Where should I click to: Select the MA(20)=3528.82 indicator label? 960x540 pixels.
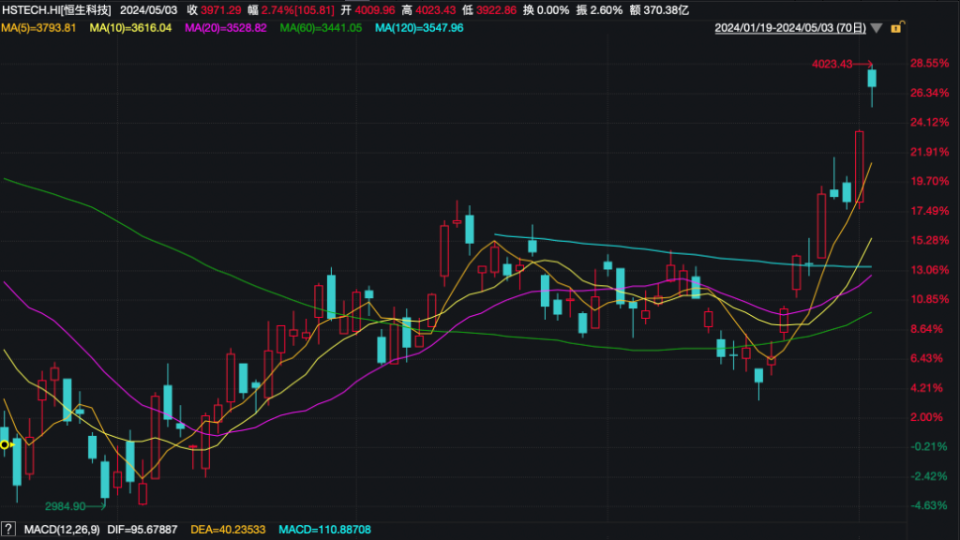click(226, 28)
